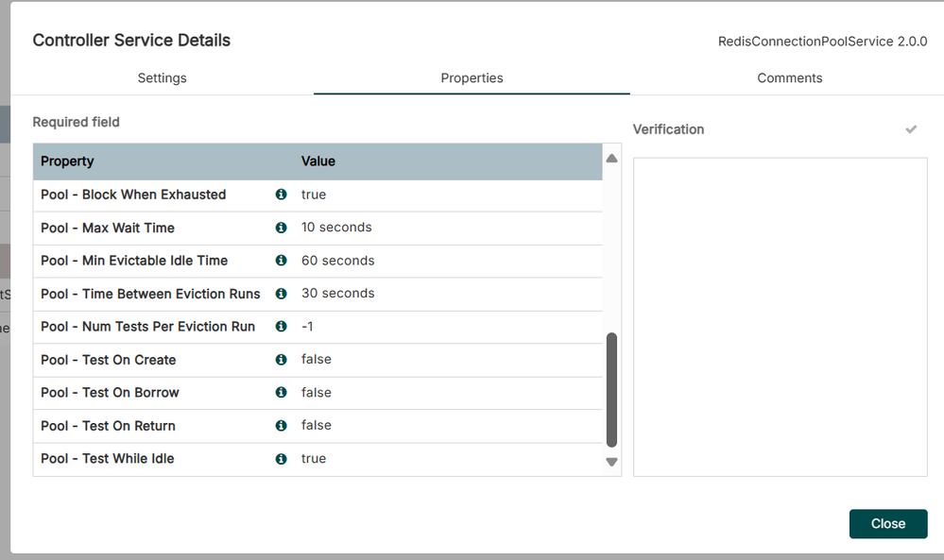View info icon beside Pool - Max Wait Time
Image resolution: width=944 pixels, height=560 pixels.
[x=281, y=228]
